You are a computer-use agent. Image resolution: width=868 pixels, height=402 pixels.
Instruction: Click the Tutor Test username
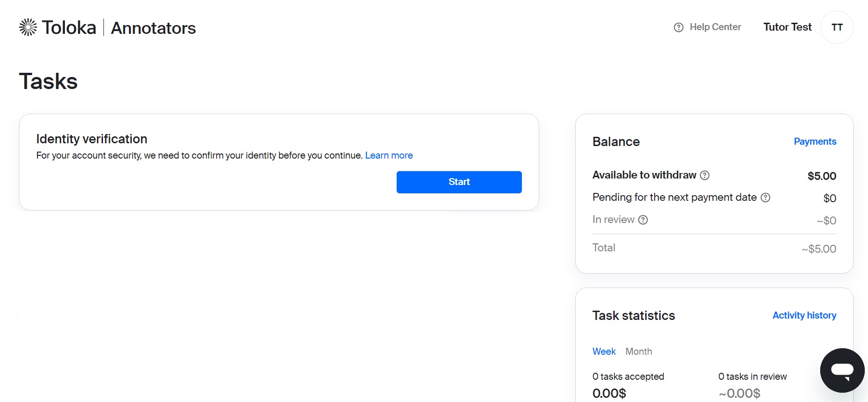787,27
